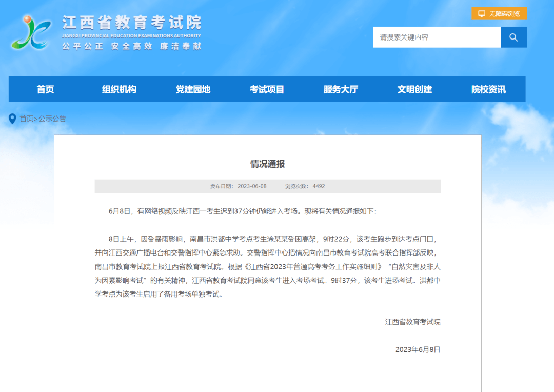This screenshot has width=554, height=392.
Task: Click the 2023年6月8日 date at article end
Action: (x=418, y=349)
